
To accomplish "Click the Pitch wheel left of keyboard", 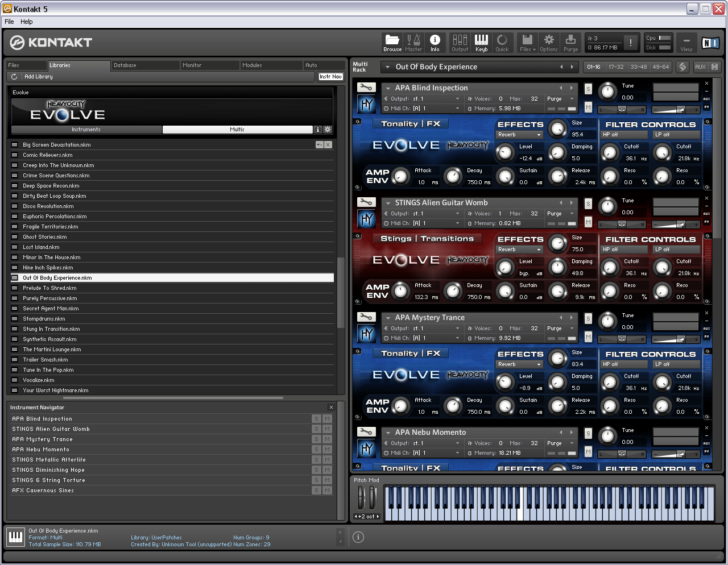I will (361, 498).
